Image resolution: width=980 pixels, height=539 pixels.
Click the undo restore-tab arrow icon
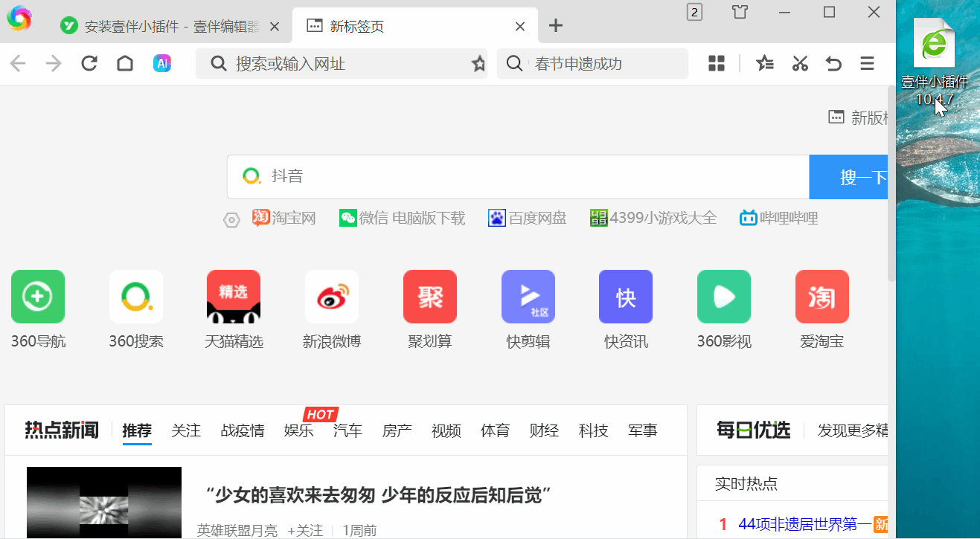[833, 63]
